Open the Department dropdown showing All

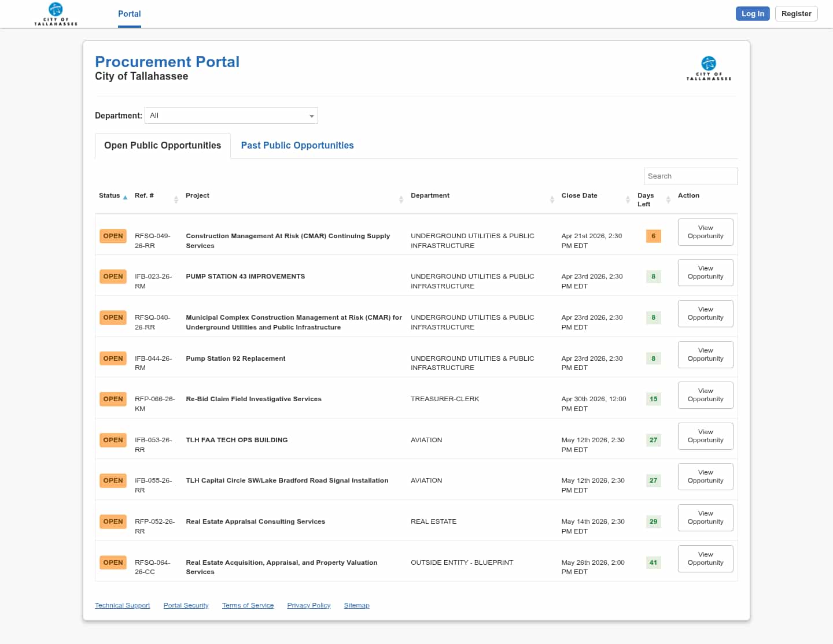pos(231,116)
